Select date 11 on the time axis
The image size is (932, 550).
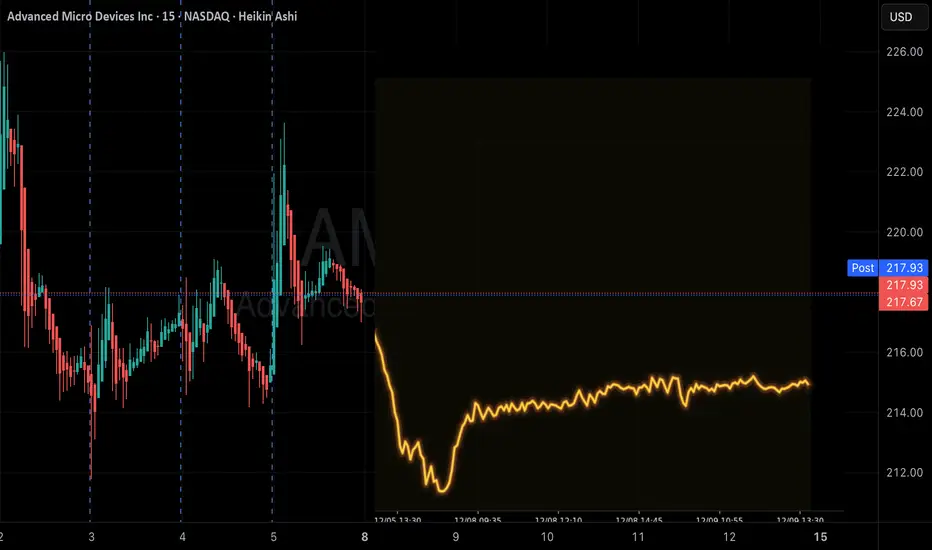point(638,538)
